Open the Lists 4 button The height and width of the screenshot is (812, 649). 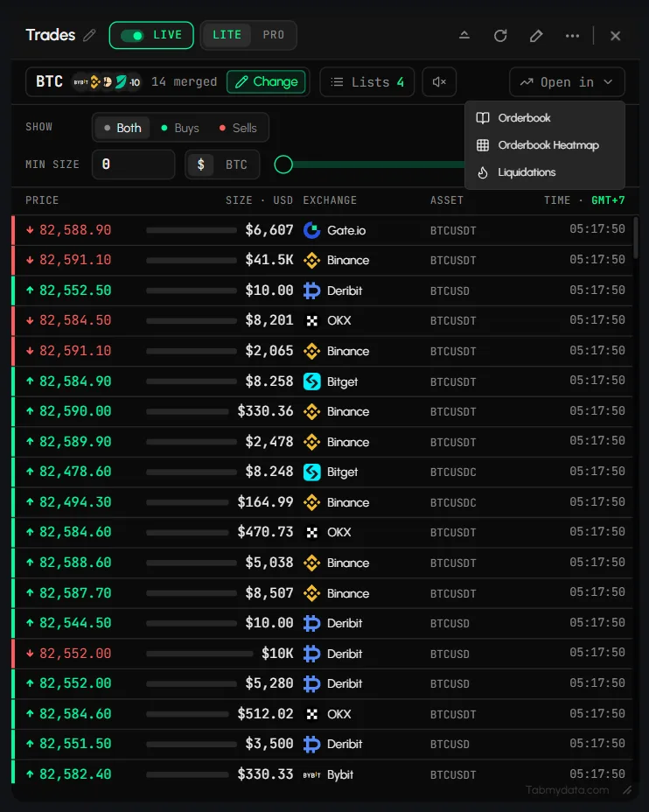tap(367, 82)
